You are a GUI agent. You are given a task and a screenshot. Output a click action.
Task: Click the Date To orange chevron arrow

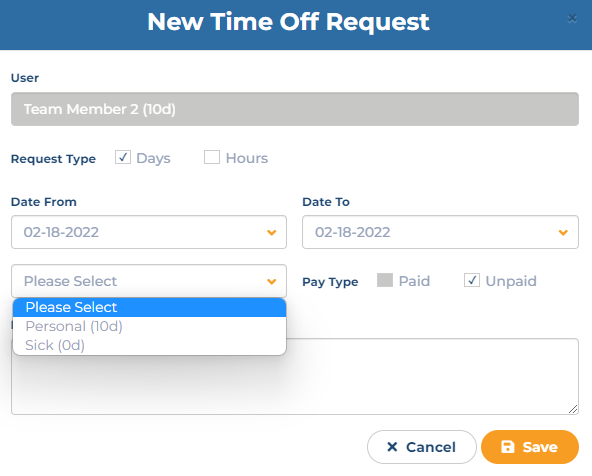click(563, 233)
